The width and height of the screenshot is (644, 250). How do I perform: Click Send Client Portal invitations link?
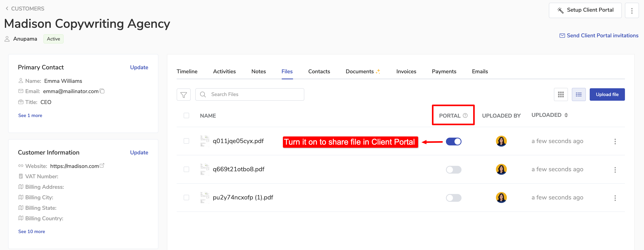coord(602,36)
